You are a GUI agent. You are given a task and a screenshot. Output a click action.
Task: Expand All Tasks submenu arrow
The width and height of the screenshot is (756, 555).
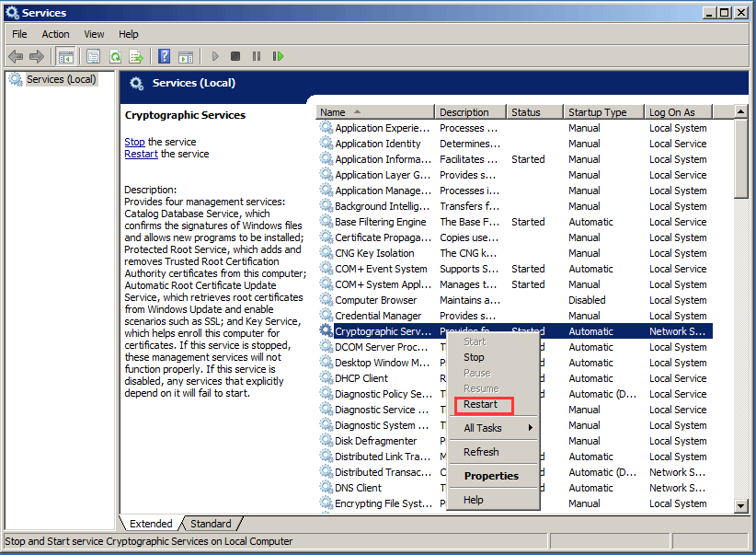pyautogui.click(x=531, y=428)
